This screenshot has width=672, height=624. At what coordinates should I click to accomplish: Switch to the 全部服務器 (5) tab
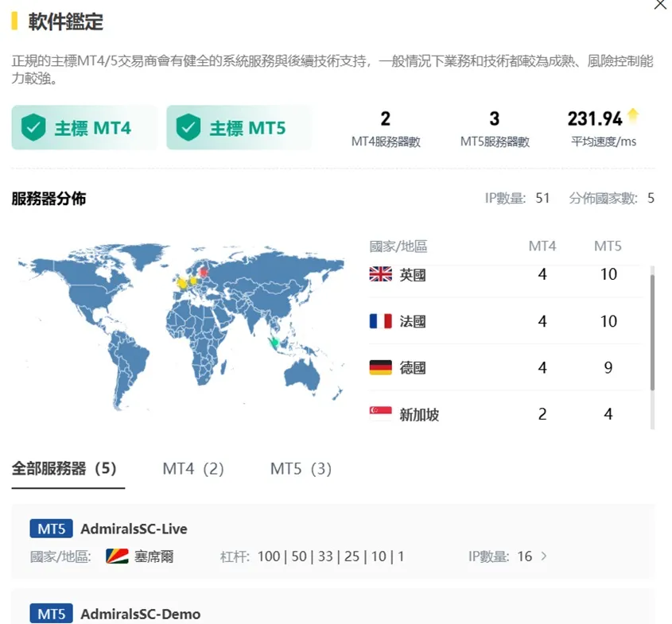pyautogui.click(x=64, y=468)
